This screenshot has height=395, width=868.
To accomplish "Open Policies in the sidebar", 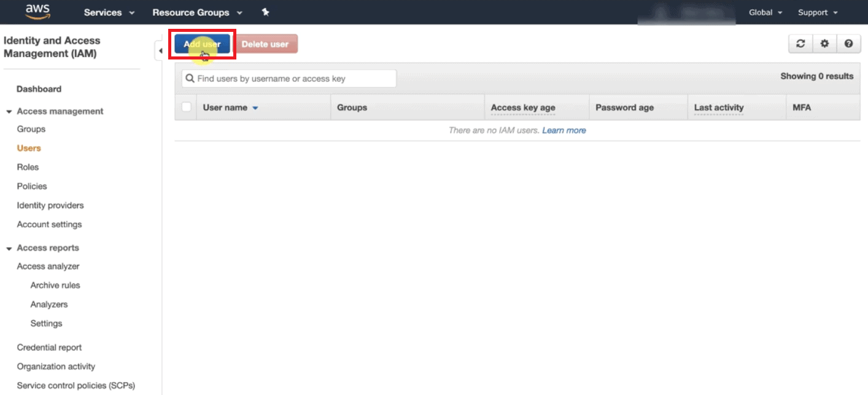I will [32, 186].
